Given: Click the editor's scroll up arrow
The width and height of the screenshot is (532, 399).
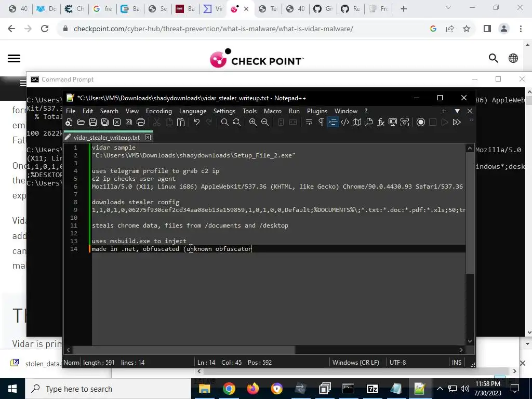Looking at the screenshot, I should point(470,148).
